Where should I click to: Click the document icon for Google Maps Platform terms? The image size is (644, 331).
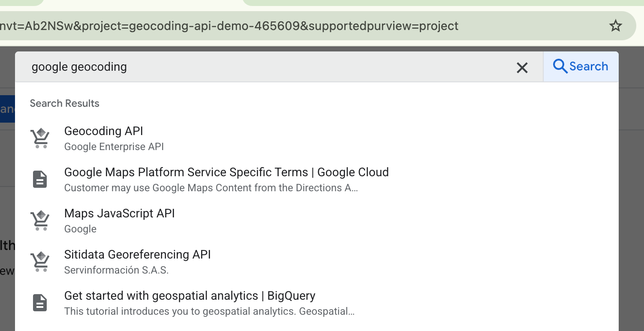tap(39, 179)
